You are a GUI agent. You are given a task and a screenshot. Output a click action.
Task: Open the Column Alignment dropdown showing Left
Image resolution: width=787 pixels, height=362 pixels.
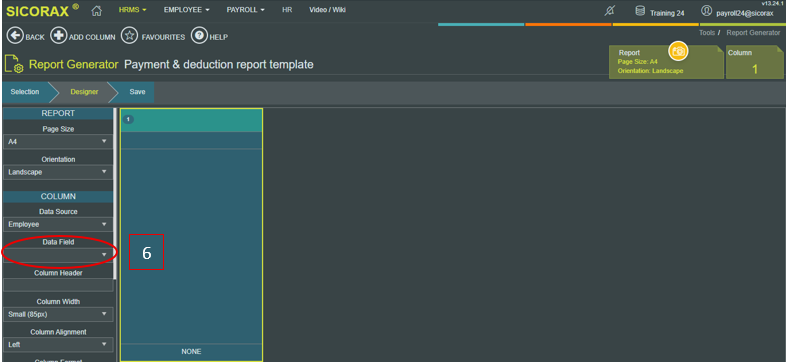pos(58,344)
